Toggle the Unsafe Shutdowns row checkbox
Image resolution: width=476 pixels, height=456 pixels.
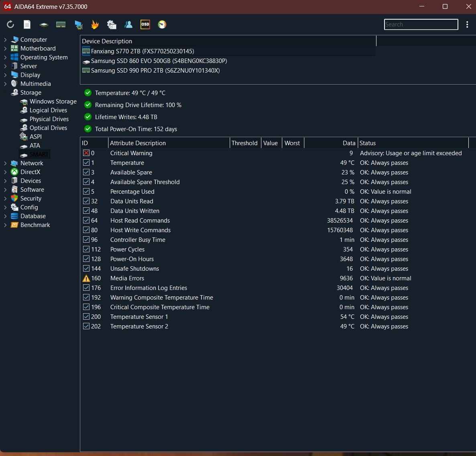click(86, 268)
